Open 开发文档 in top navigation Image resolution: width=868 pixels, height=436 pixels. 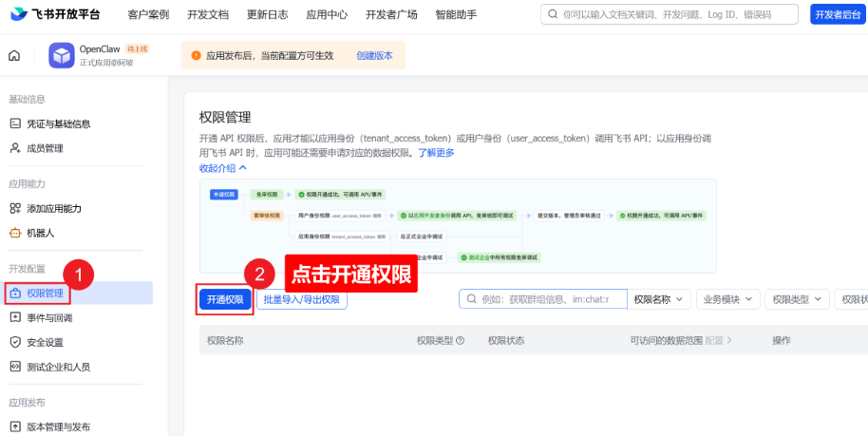click(x=208, y=14)
